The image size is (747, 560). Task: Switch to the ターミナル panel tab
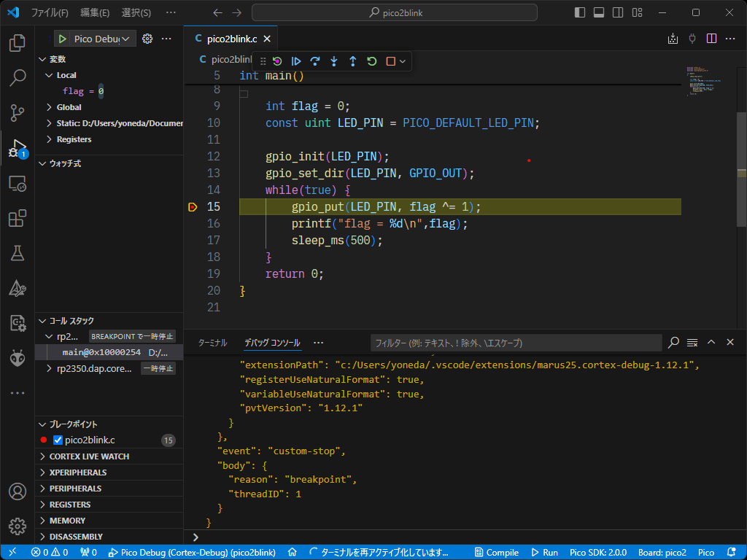(x=212, y=343)
